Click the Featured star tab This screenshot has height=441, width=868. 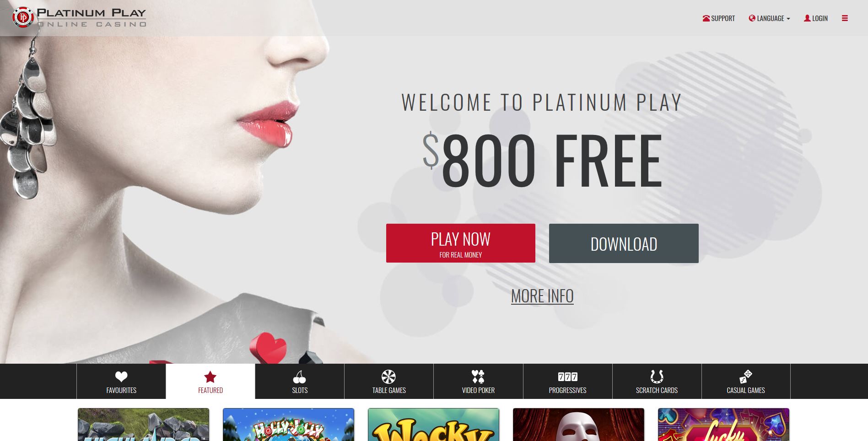[210, 382]
